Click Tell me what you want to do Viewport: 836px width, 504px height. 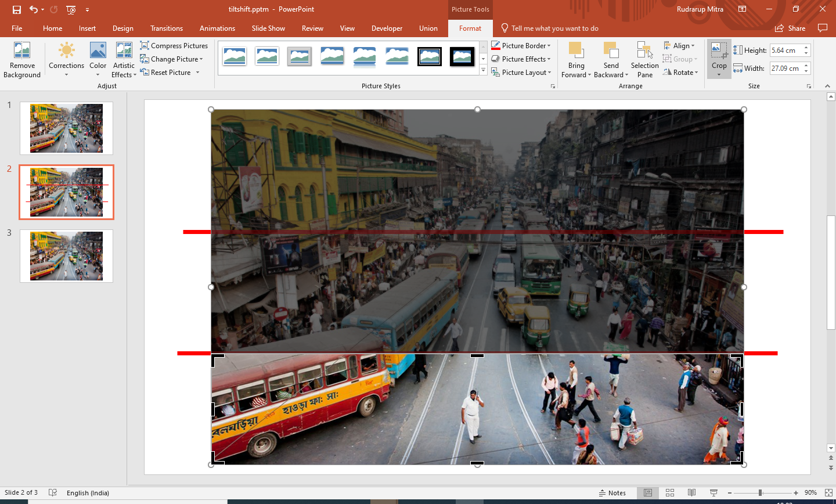point(550,28)
